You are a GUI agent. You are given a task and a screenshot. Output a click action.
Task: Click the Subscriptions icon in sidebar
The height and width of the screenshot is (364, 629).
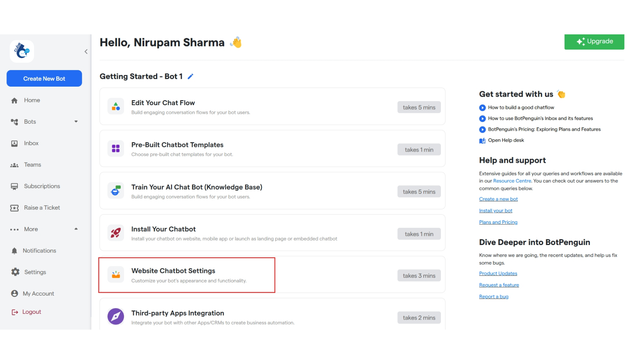pyautogui.click(x=14, y=187)
